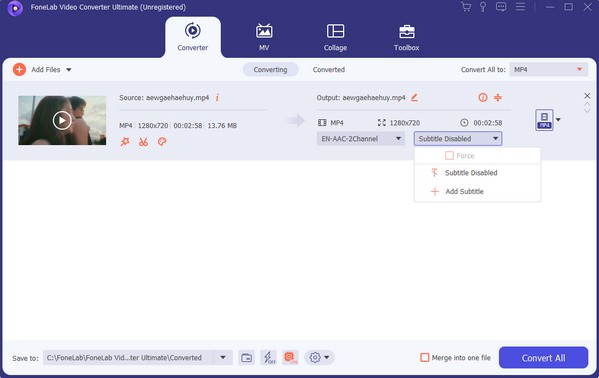Click the Add Files plus button
599x378 pixels.
point(19,70)
